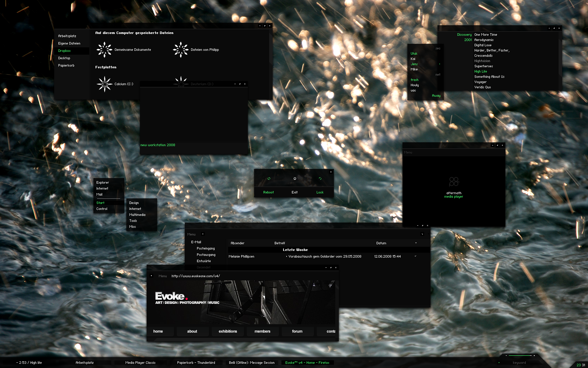Play the track Something About Us

pos(489,77)
